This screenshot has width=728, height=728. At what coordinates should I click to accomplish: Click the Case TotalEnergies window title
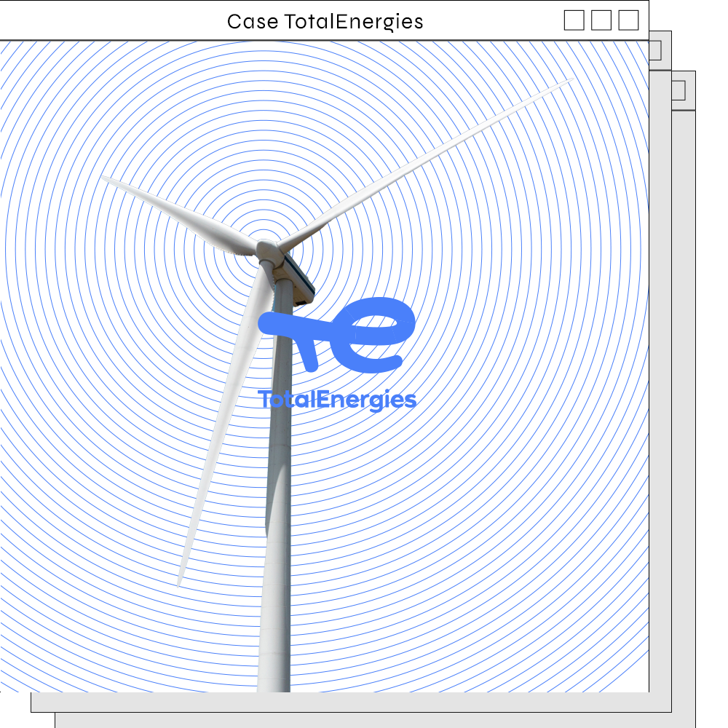tap(325, 22)
